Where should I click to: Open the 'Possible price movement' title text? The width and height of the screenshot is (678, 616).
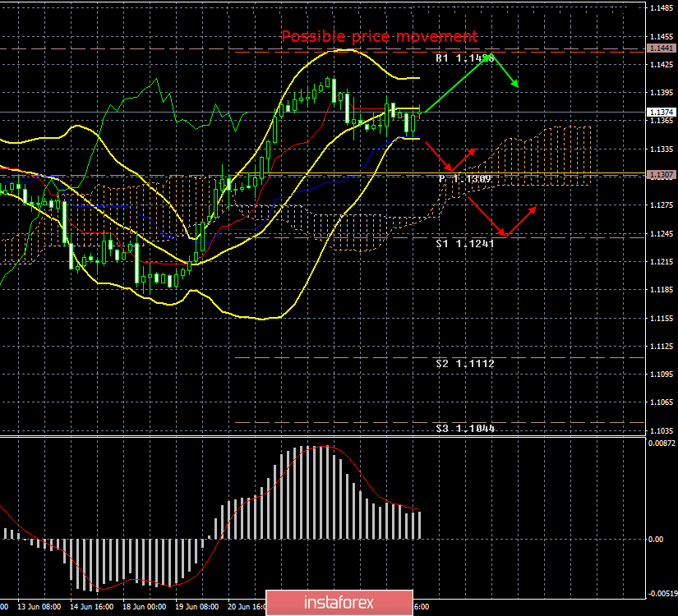[379, 36]
